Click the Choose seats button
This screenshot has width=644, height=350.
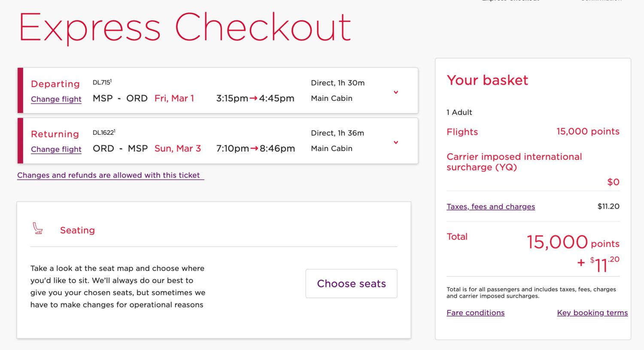coord(351,283)
